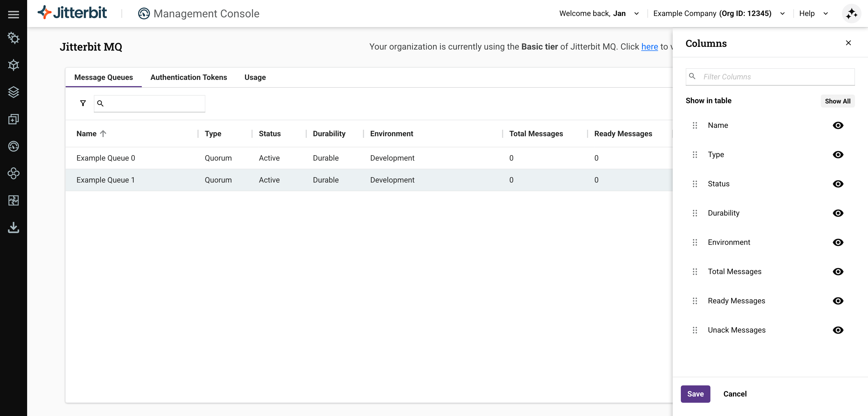Click the stacked layers sidebar icon
868x416 pixels.
tap(14, 92)
